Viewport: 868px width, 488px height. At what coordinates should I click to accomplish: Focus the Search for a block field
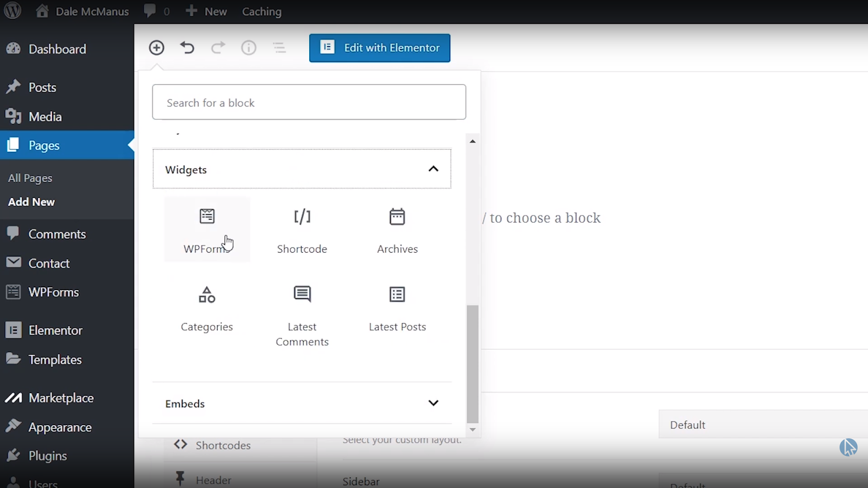(x=309, y=102)
